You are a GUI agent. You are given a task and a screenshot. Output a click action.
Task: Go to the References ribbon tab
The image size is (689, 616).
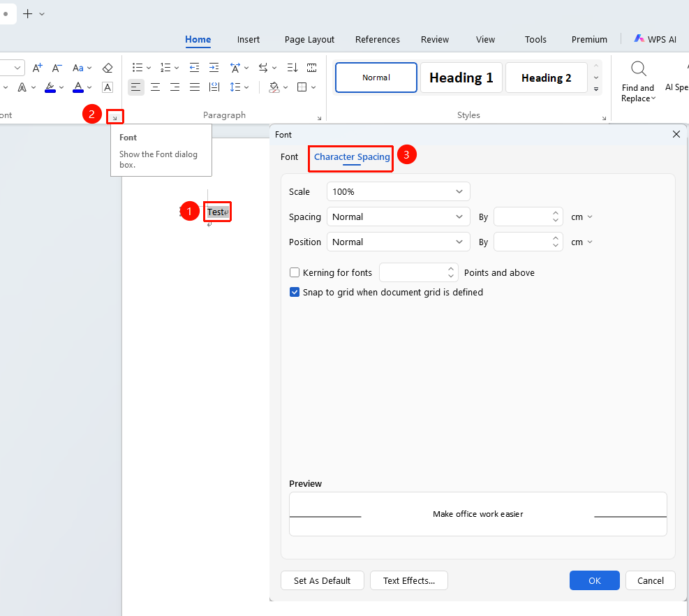[x=378, y=40]
